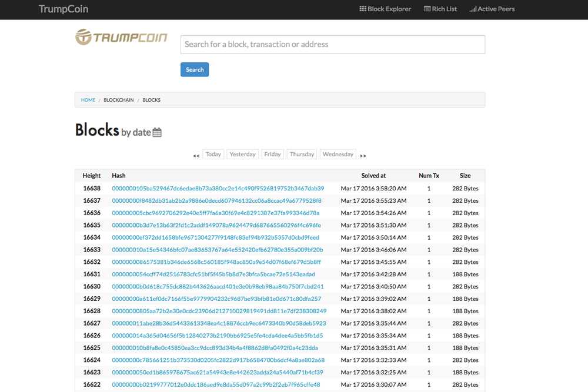Click the Num Tx column header
This screenshot has width=588, height=392.
click(429, 176)
